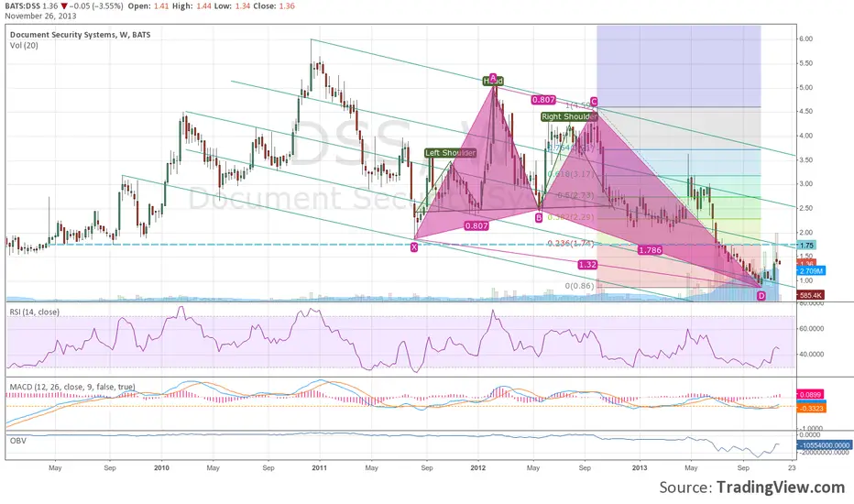
Task: Click the OBV indicator label
Action: tap(18, 441)
